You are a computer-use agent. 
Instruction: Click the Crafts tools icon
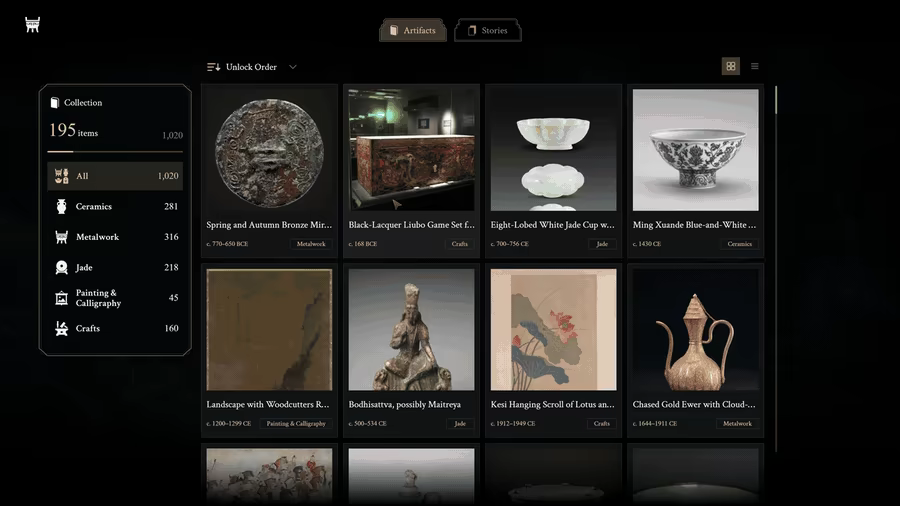(61, 328)
